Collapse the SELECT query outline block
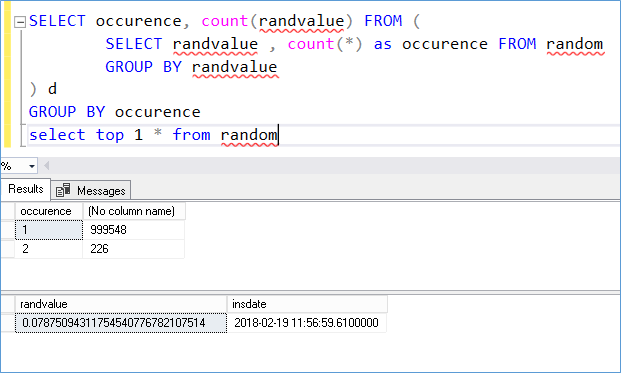 (20, 22)
